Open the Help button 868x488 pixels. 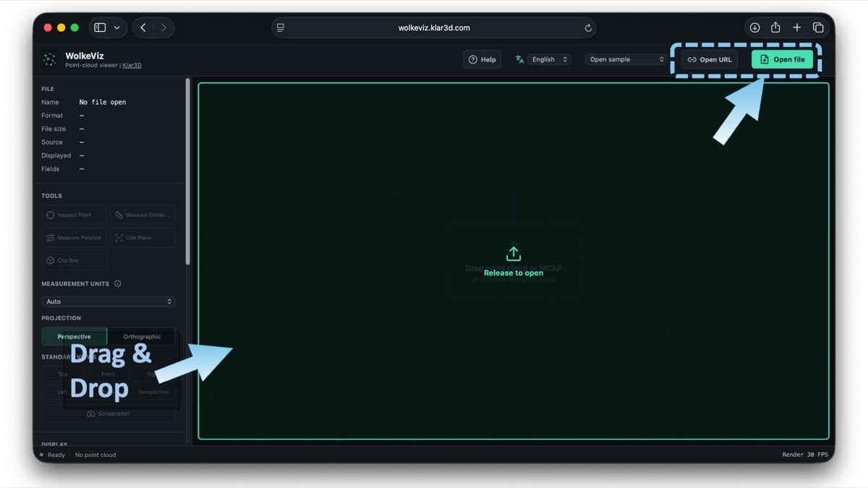[x=482, y=59]
